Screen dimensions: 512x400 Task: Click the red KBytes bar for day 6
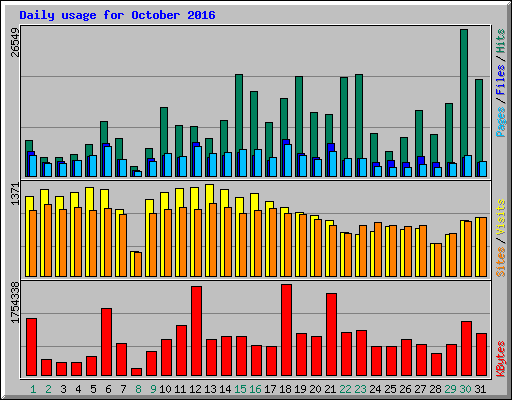106,342
